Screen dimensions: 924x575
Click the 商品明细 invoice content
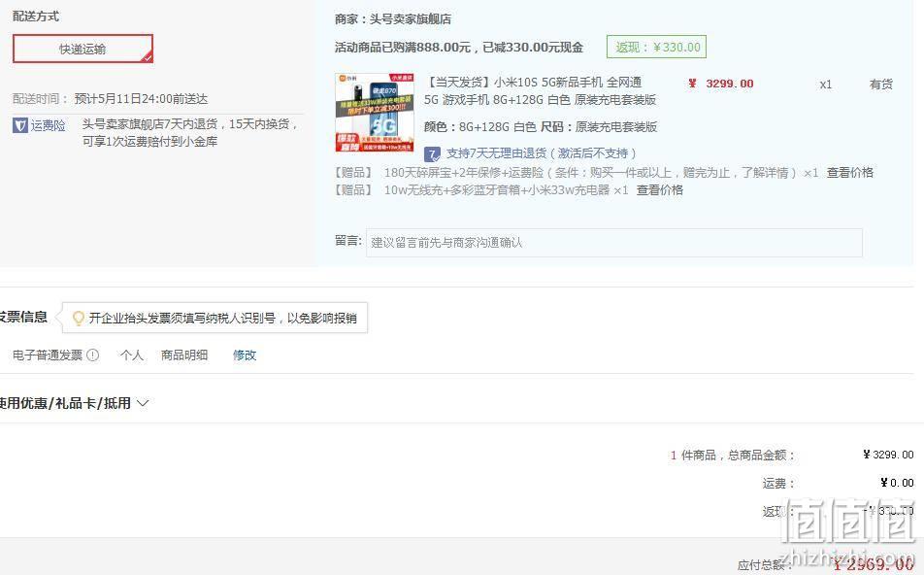coord(184,355)
